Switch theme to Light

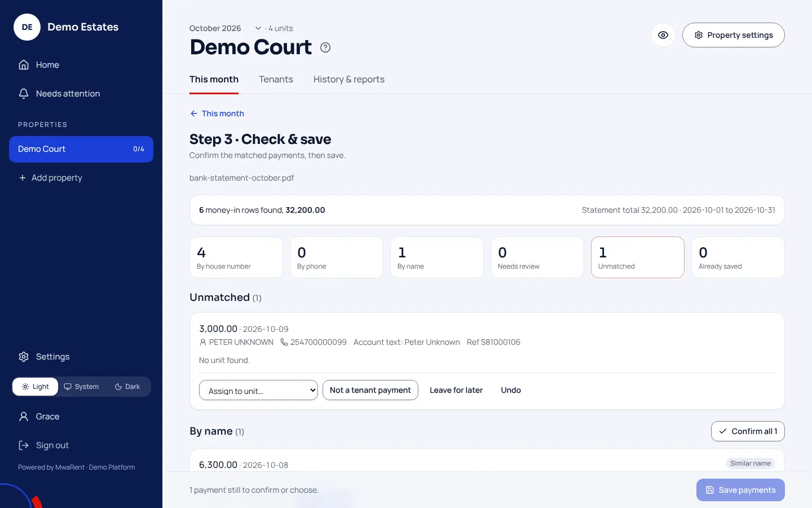pos(35,387)
